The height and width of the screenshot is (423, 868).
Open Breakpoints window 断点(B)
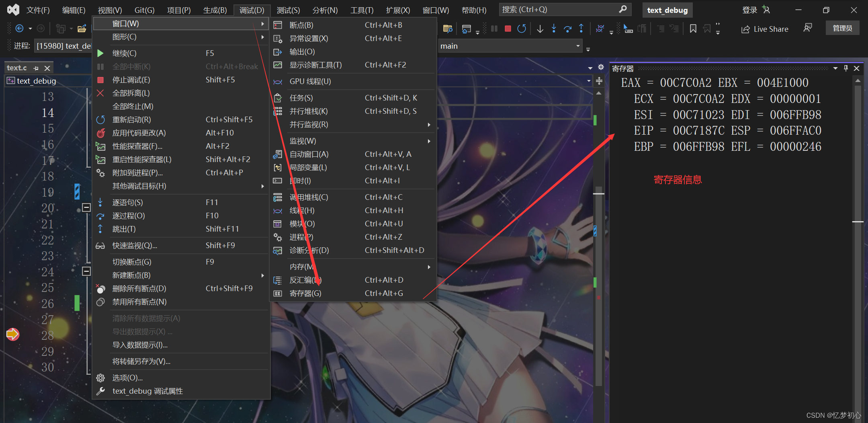353,25
